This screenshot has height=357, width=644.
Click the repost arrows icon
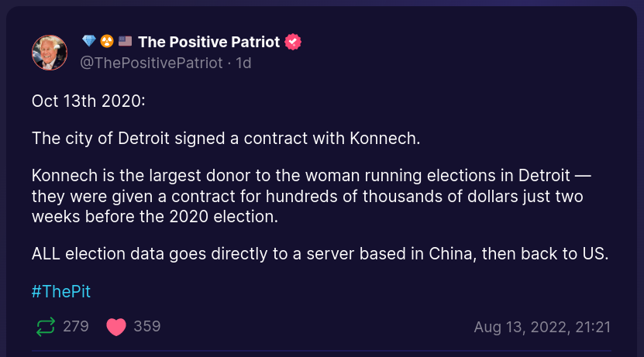tap(46, 327)
